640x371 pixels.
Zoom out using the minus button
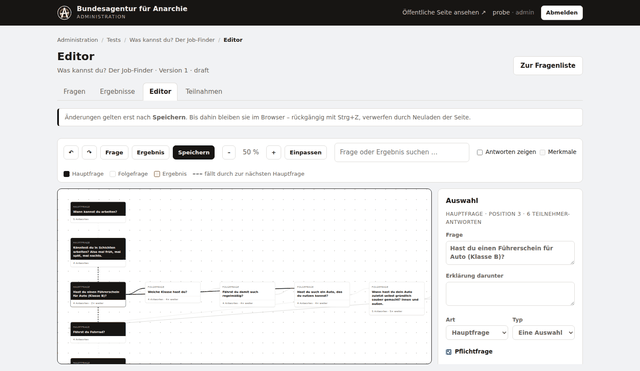coord(229,152)
